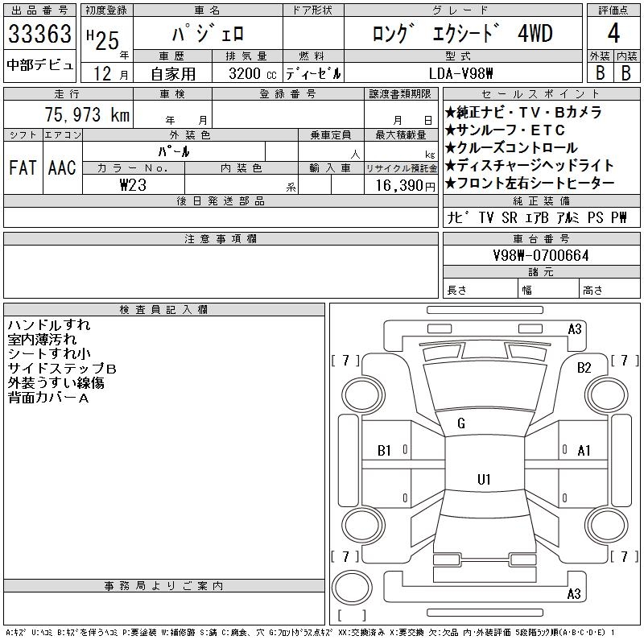Click the sales point フロント左右シートヒーター
The height and width of the screenshot is (644, 644).
[530, 184]
